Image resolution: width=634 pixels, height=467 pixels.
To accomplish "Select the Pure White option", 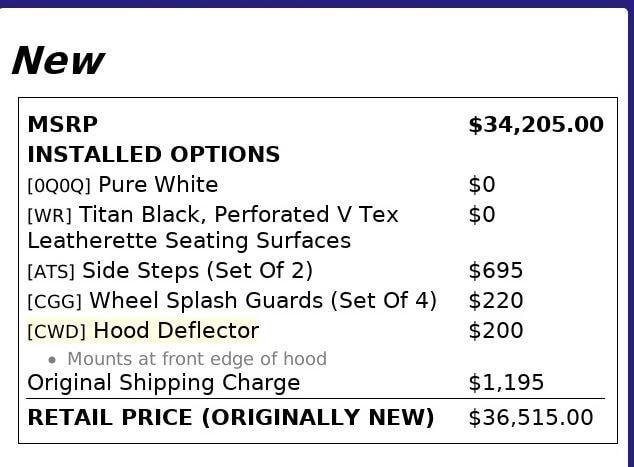I will pos(158,185).
